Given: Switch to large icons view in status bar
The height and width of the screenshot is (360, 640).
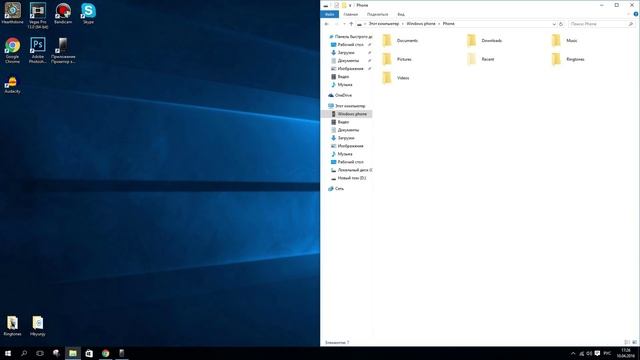Looking at the screenshot, I should coord(634,342).
